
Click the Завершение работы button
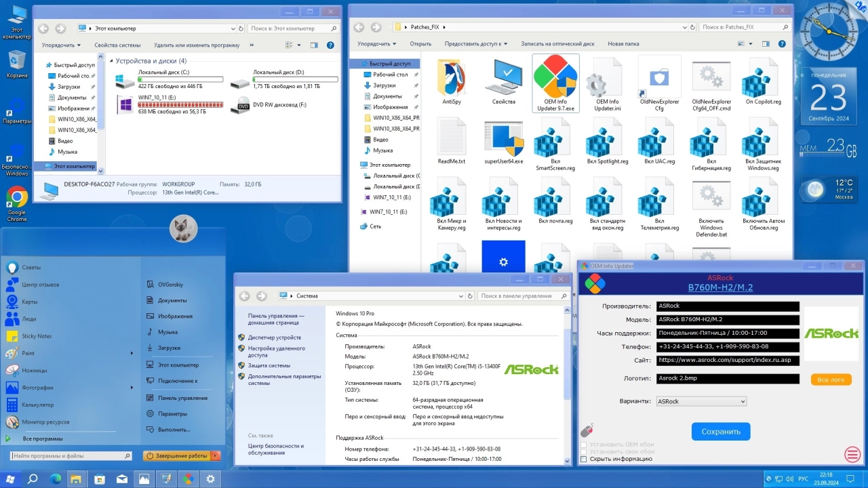(178, 456)
